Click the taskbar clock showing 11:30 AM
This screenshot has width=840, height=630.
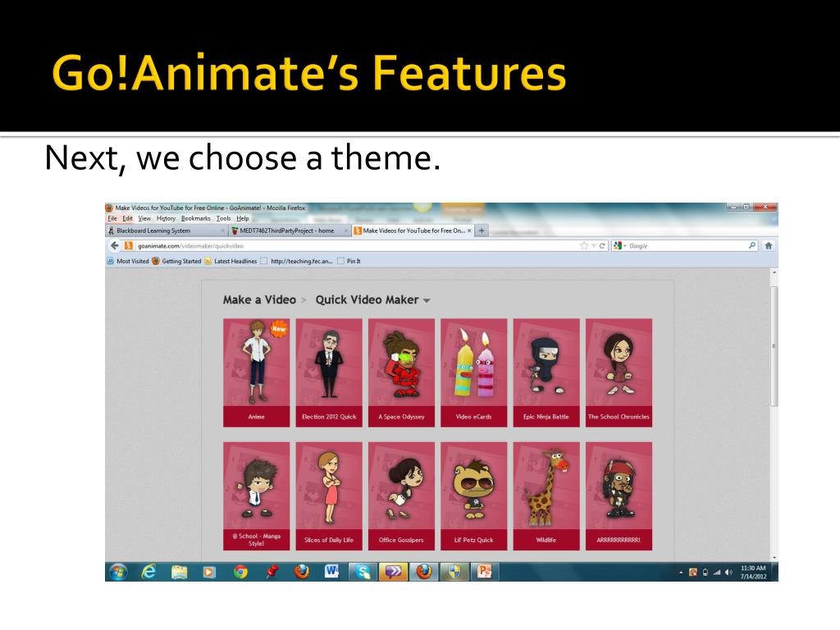click(x=753, y=572)
